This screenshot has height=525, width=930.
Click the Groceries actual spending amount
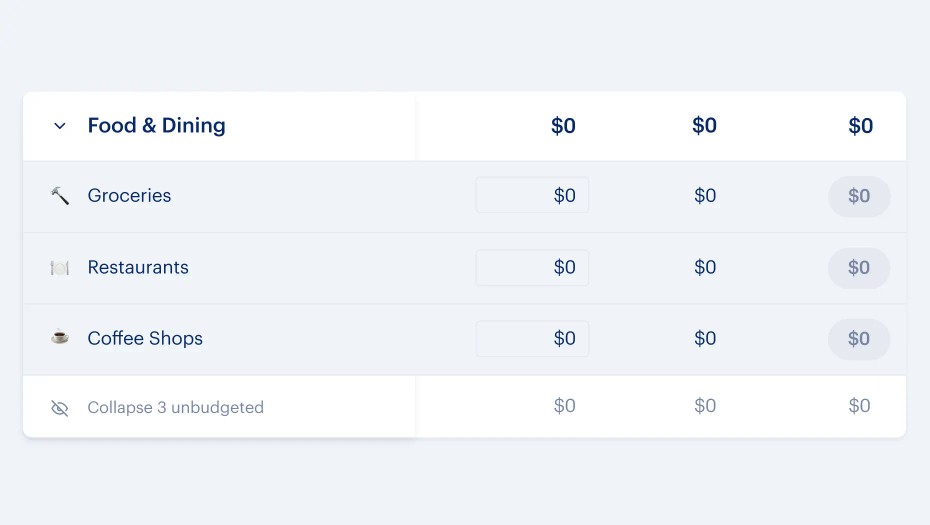pos(705,196)
